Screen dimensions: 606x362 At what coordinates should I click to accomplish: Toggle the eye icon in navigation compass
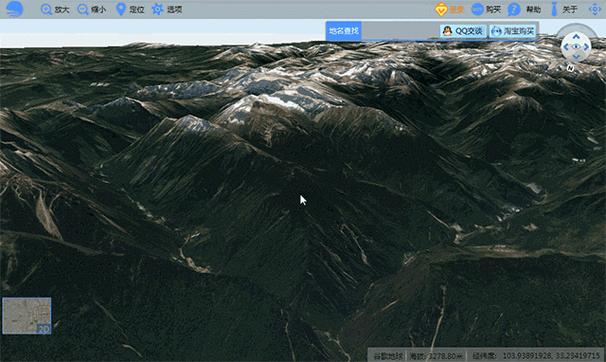coord(576,47)
